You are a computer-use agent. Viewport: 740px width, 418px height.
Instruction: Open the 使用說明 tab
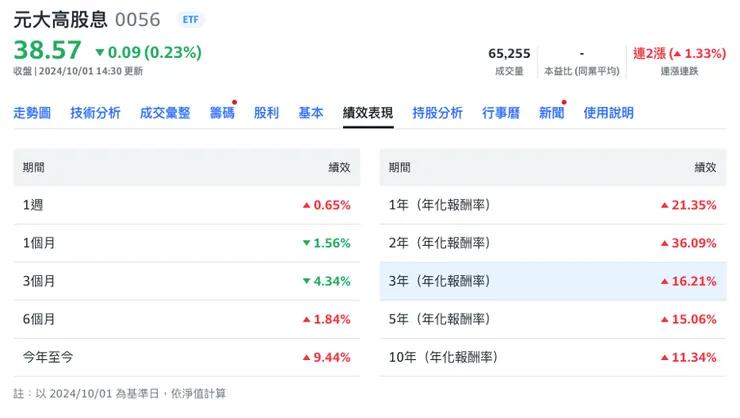pos(608,113)
